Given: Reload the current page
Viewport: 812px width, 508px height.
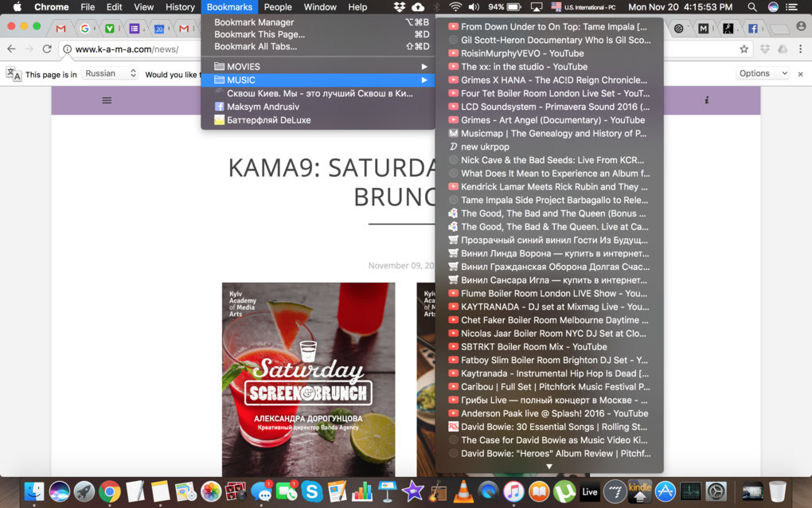Looking at the screenshot, I should [x=47, y=49].
